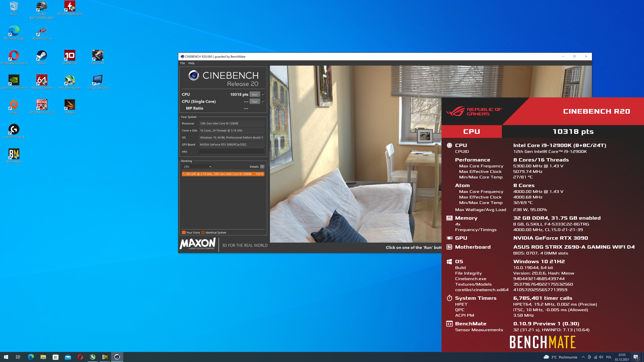Open Steam desktop shortcut

coord(42,57)
